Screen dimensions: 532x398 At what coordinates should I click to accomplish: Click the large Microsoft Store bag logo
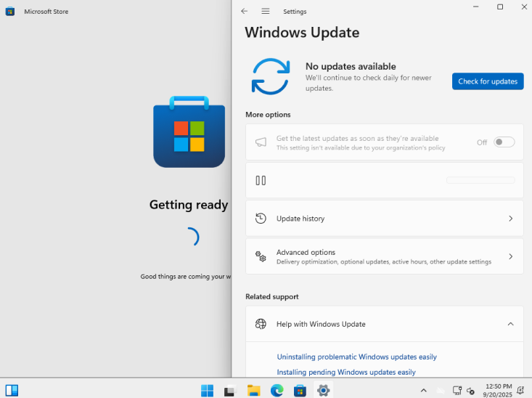pos(189,131)
